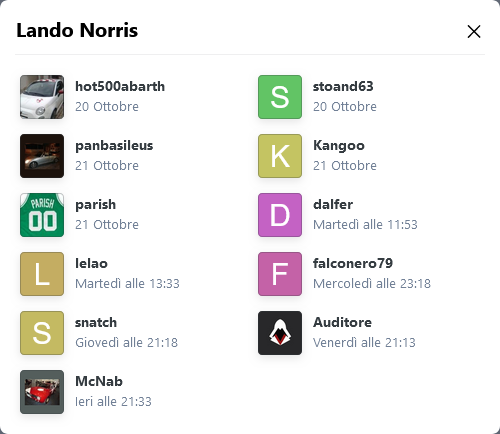Click the green S avatar of stoand63
Viewport: 500px width, 434px height.
(x=280, y=97)
